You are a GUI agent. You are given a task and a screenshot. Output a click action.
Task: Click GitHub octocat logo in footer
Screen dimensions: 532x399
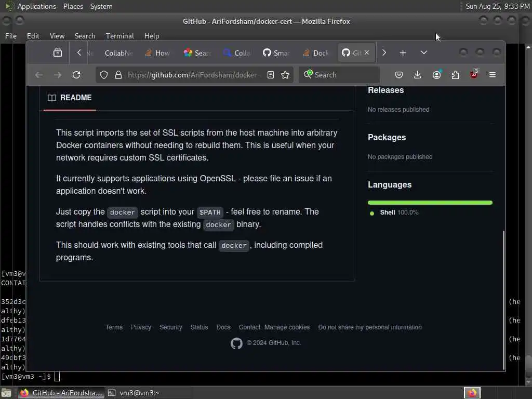[x=236, y=343]
